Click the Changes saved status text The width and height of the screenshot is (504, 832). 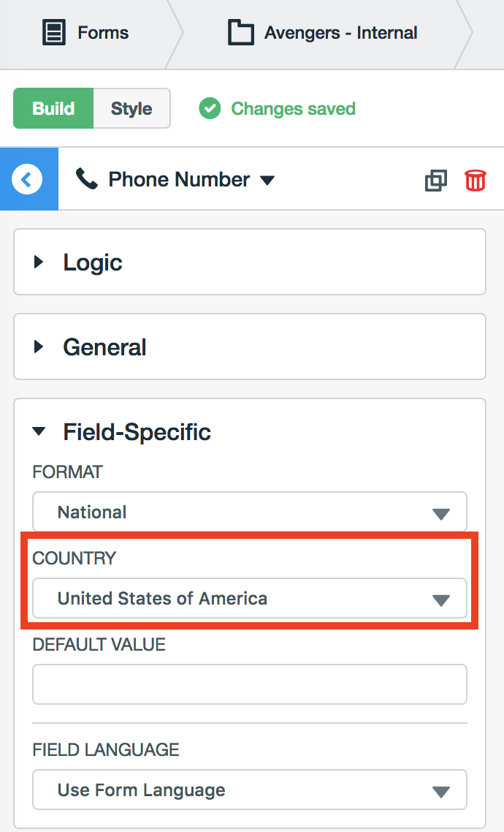[x=293, y=109]
